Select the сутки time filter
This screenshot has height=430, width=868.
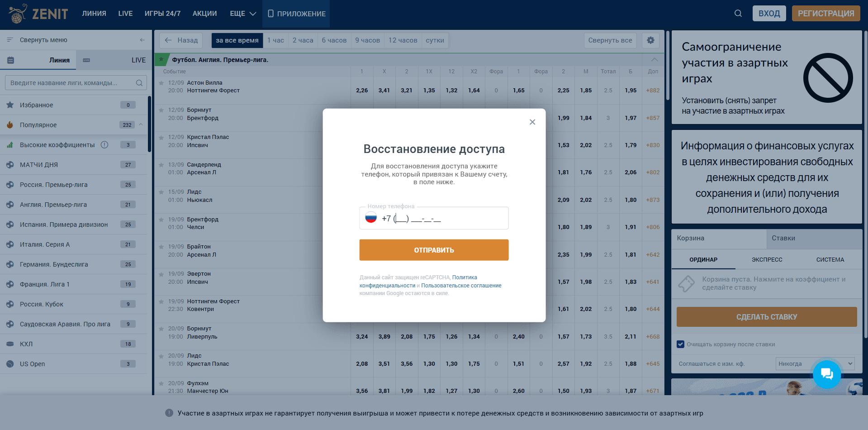tap(435, 40)
